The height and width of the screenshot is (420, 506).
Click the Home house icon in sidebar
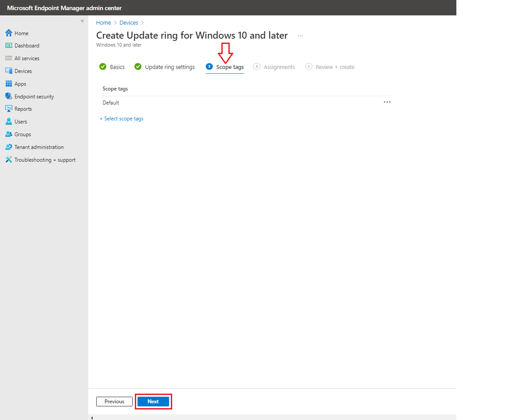click(x=9, y=33)
